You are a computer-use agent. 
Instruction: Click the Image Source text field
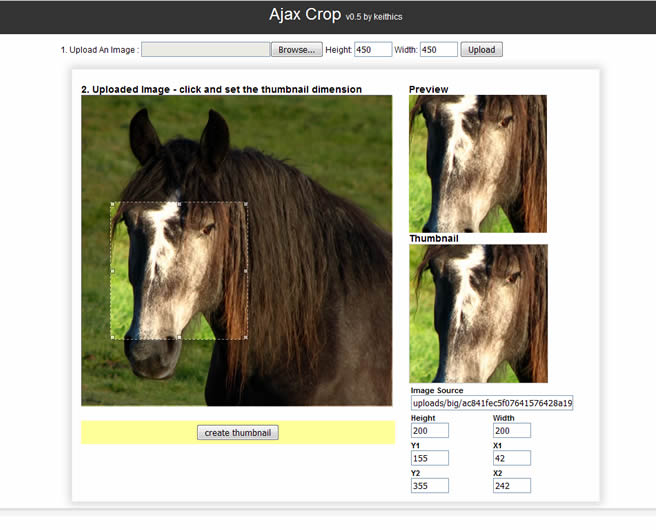tap(492, 403)
